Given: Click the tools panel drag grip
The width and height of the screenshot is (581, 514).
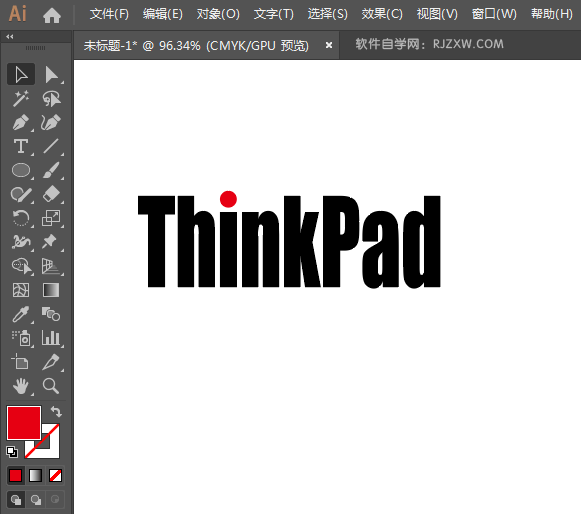Looking at the screenshot, I should [35, 48].
